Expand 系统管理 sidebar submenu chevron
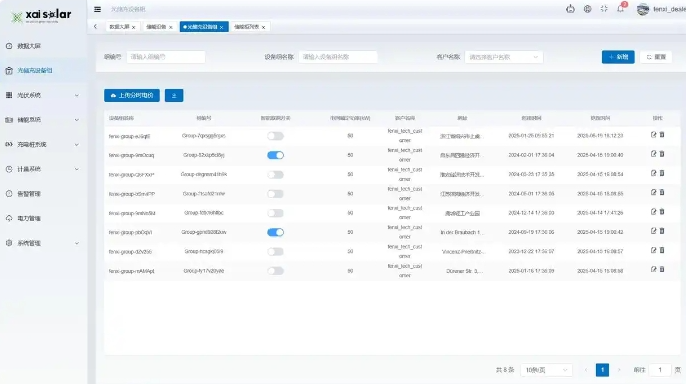 (77, 243)
